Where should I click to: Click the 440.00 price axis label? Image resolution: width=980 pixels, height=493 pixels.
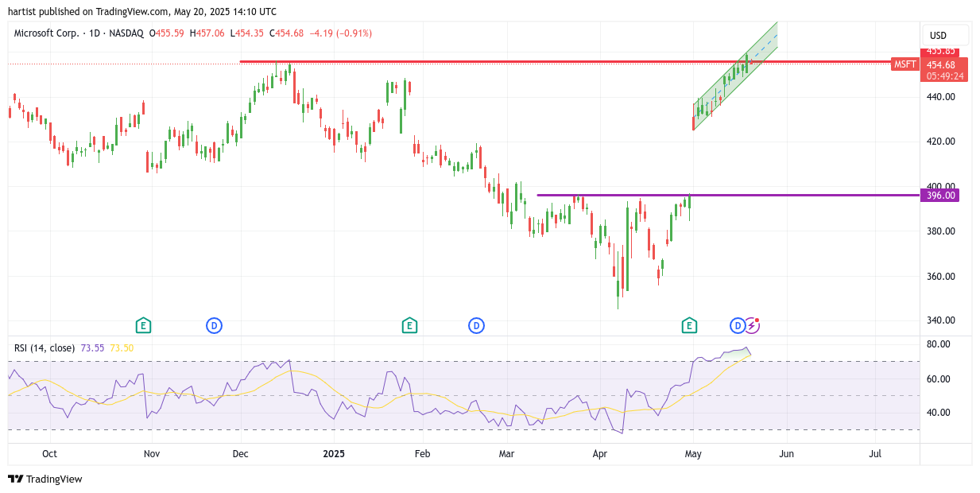[x=939, y=97]
